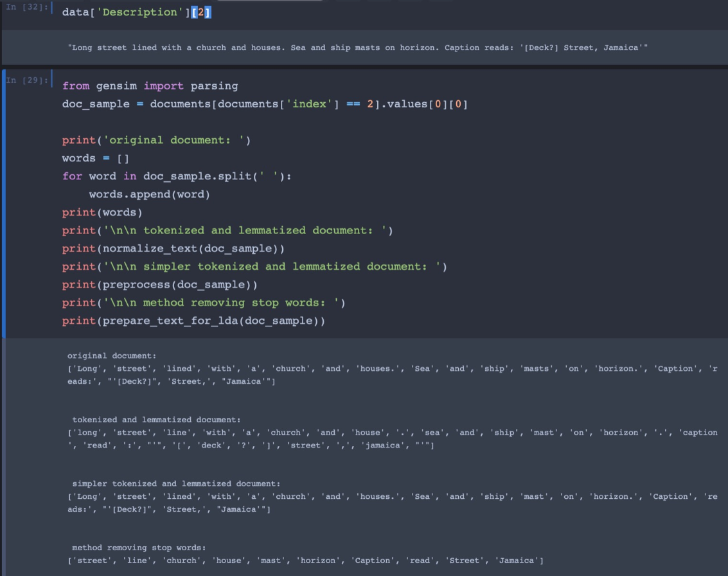
Task: Click the "for word in doc_sample.split" line
Action: (x=177, y=176)
